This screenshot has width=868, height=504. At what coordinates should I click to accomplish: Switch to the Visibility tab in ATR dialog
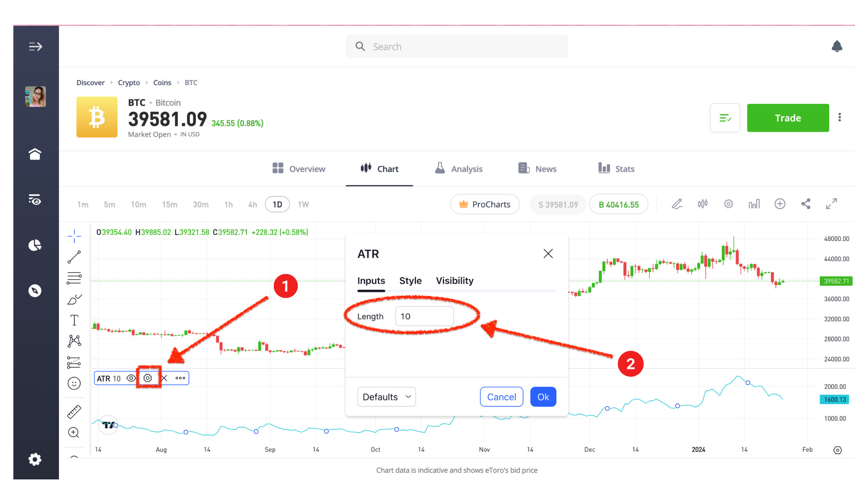[454, 280]
